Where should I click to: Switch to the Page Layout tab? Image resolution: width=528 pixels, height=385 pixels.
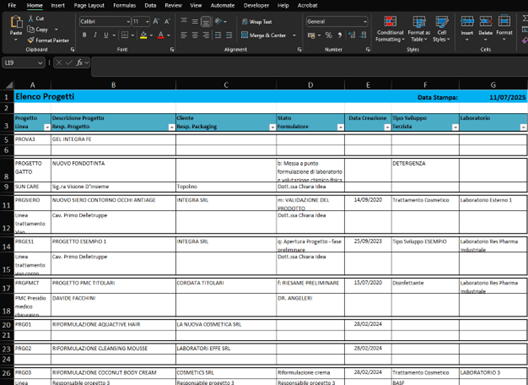pyautogui.click(x=89, y=5)
